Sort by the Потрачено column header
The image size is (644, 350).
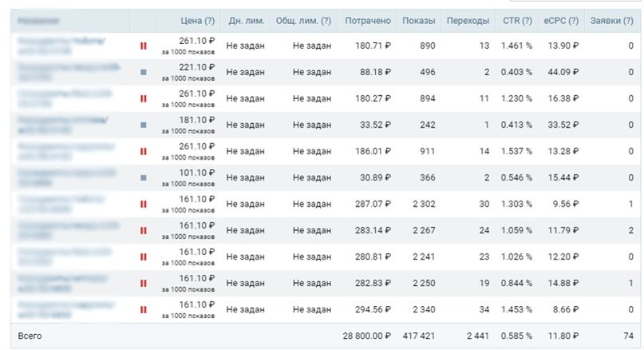coord(367,20)
